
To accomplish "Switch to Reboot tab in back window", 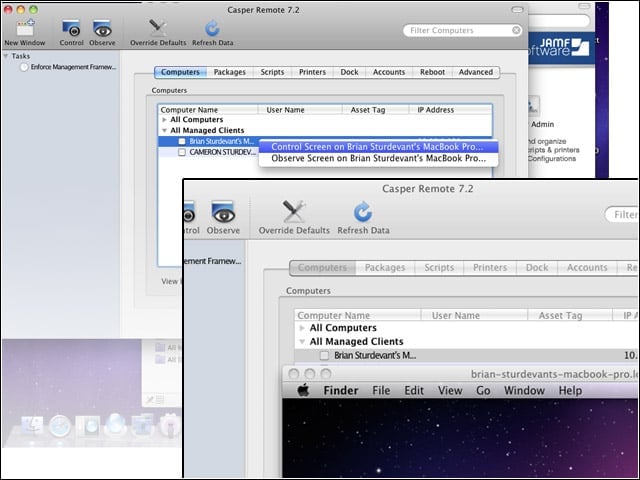I will pos(432,72).
